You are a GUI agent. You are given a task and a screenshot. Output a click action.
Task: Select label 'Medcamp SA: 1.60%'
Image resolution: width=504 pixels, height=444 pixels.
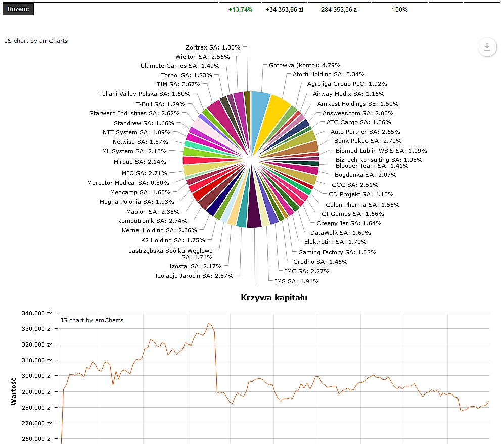point(140,192)
